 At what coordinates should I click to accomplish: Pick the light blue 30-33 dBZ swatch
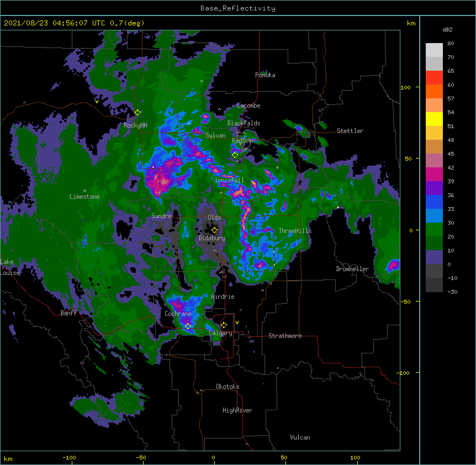point(434,216)
